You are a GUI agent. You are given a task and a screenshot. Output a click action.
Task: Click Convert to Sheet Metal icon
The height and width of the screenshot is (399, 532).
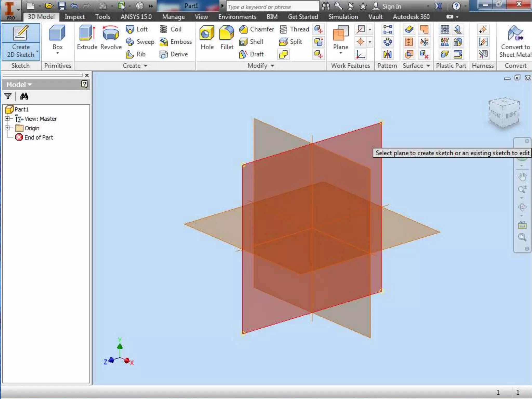tap(515, 34)
